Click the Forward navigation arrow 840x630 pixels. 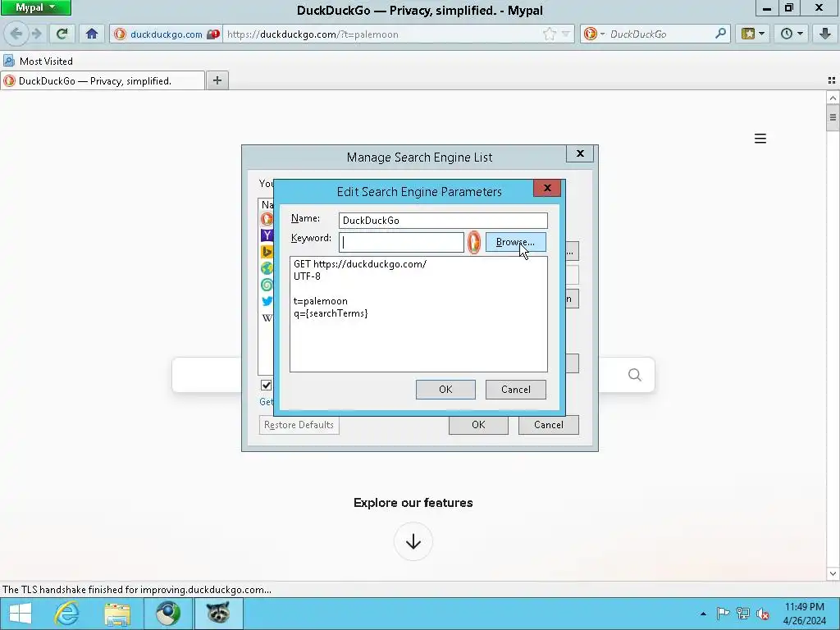36,34
